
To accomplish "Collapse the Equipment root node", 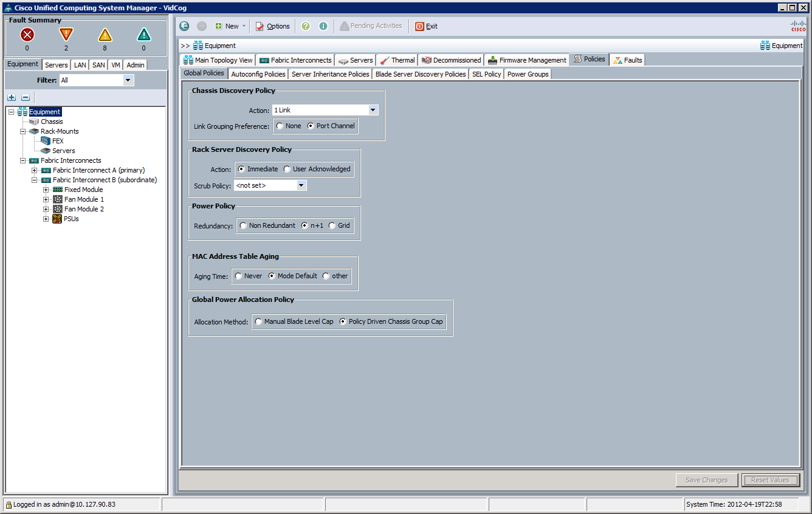I will point(11,112).
